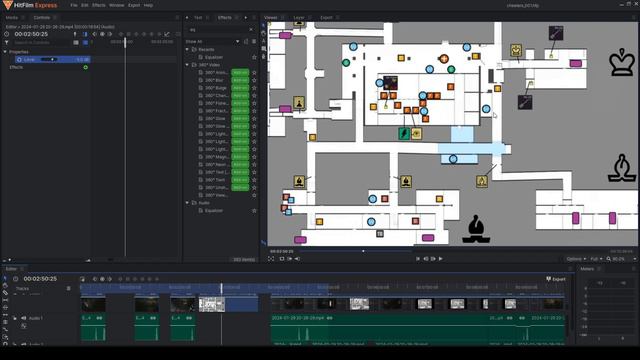Toggle loop playback in viewer
This screenshot has width=640, height=360.
click(282, 259)
